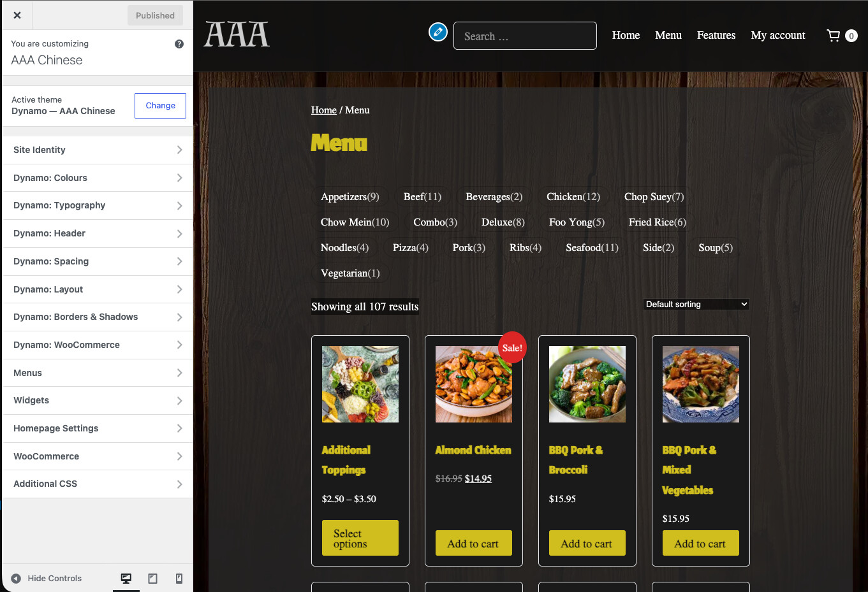Click the Almond Chicken product title
The height and width of the screenshot is (592, 868).
473,450
